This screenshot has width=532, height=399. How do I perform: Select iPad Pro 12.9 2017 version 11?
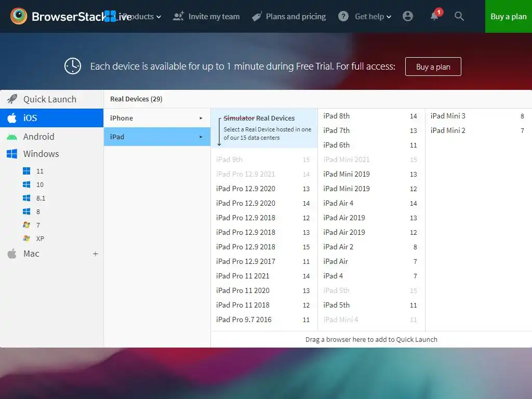click(x=263, y=262)
